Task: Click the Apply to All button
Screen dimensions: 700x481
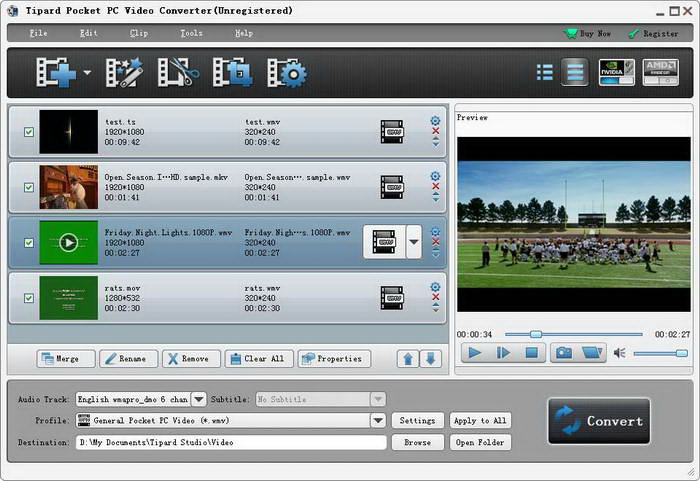Action: [480, 420]
